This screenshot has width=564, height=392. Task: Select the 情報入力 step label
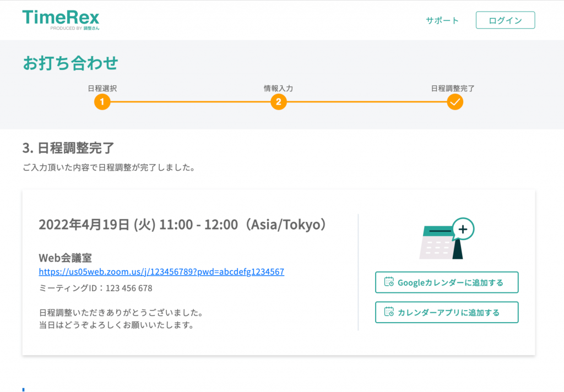pyautogui.click(x=278, y=88)
